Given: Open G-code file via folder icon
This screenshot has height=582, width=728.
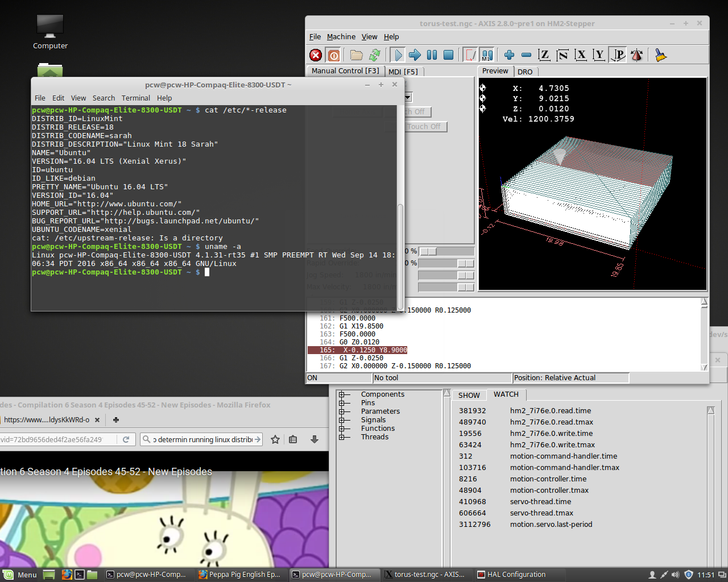Looking at the screenshot, I should (357, 55).
